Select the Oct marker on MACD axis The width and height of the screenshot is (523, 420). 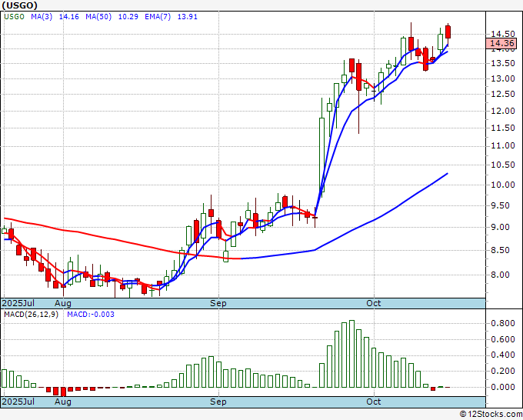(374, 402)
